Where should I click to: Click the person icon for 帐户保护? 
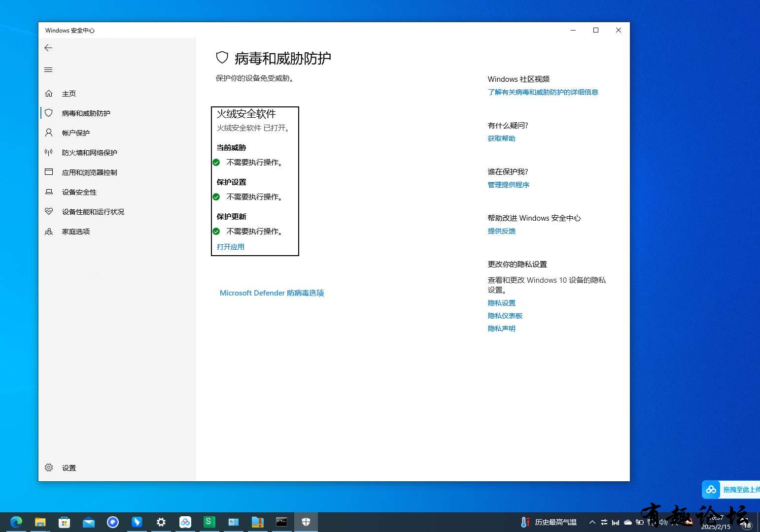coord(49,133)
